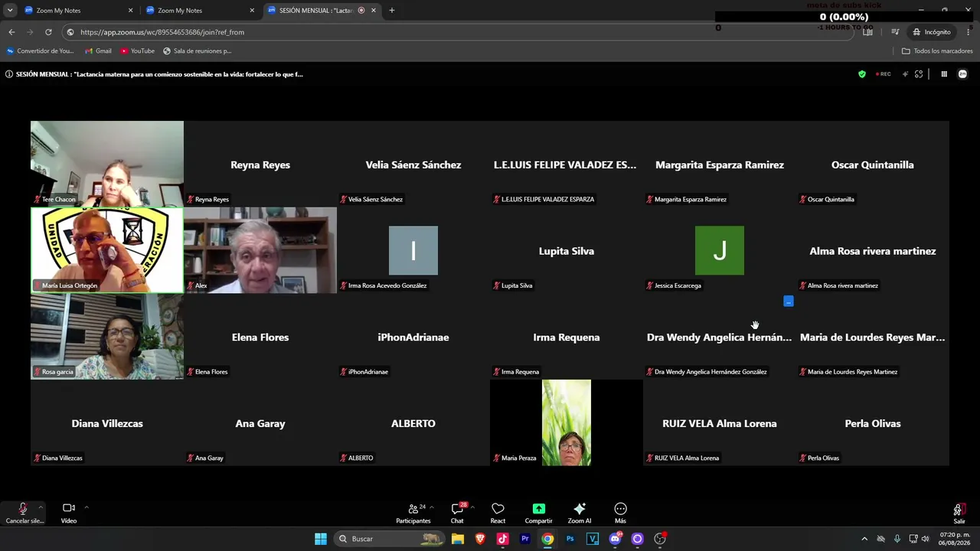Open the Más options menu
This screenshot has width=980, height=551.
coord(620,513)
